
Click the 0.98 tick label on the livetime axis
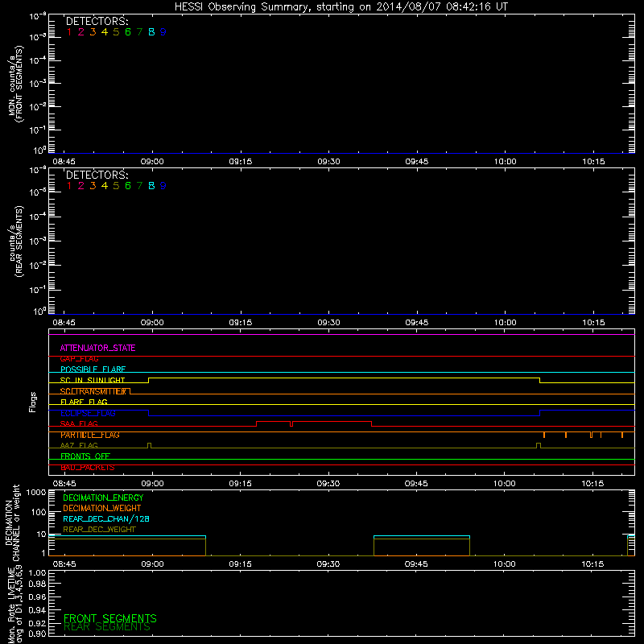(x=37, y=584)
